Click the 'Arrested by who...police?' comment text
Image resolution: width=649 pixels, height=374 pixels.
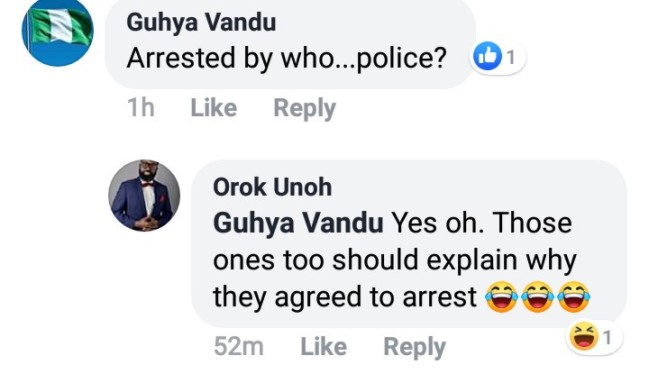[x=286, y=58]
